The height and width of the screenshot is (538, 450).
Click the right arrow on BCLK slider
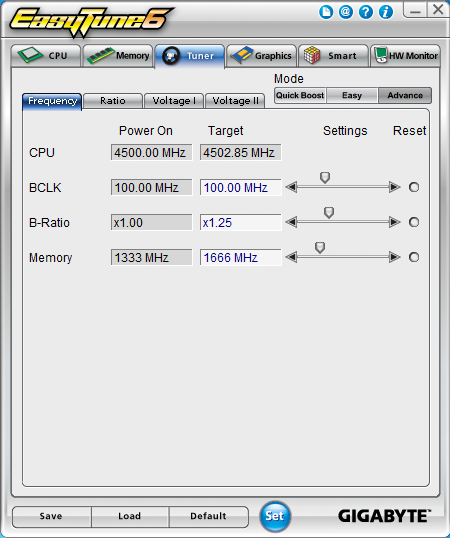395,187
